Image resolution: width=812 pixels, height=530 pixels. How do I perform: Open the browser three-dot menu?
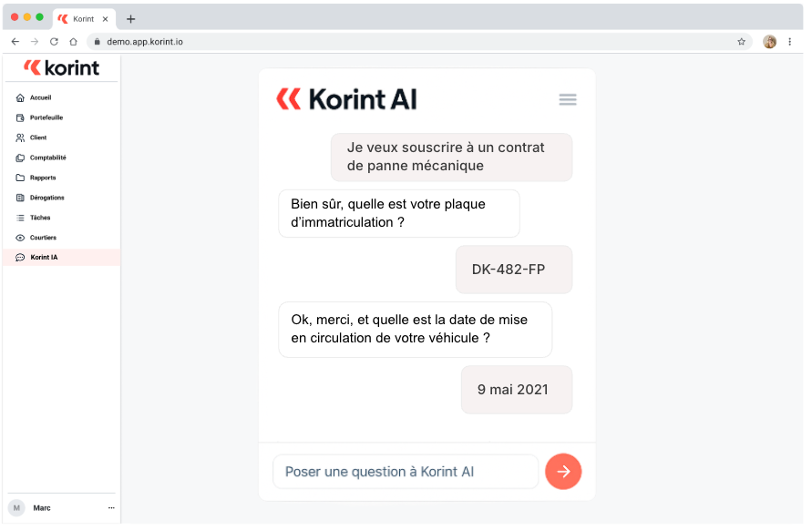click(x=790, y=41)
